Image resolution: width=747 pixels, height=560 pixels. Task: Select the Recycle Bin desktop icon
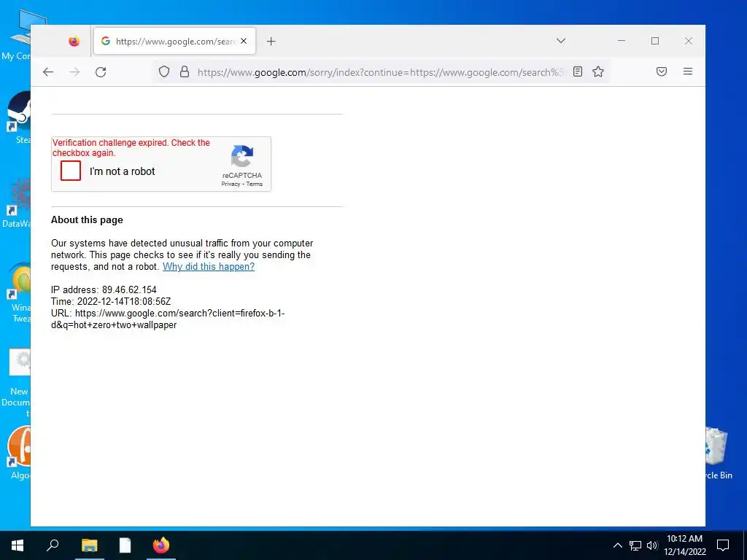coord(719,452)
